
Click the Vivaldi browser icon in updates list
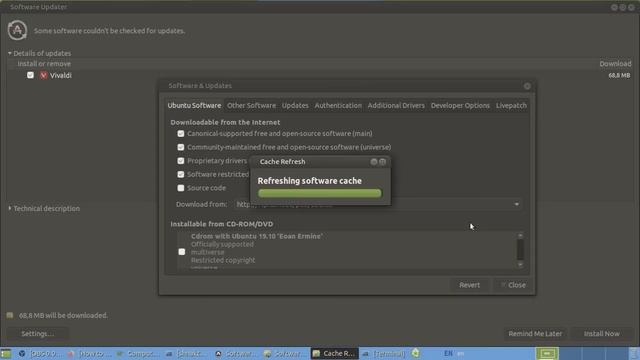(43, 76)
